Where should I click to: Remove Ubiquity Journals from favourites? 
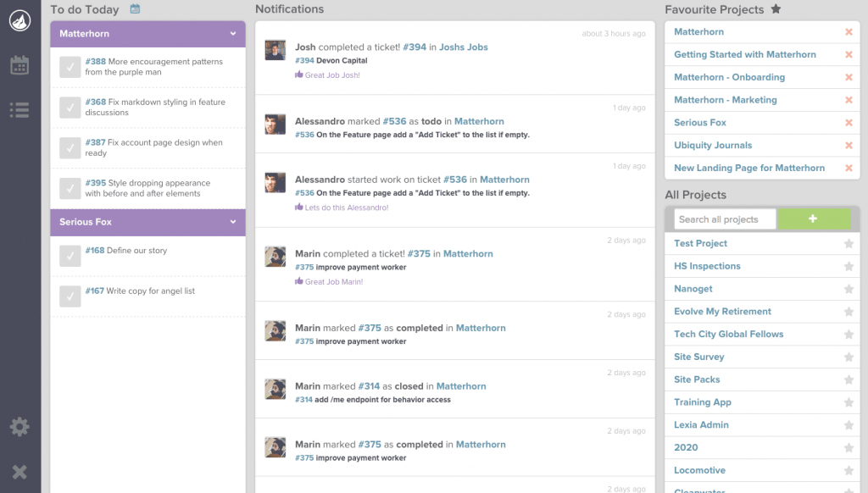click(x=849, y=146)
